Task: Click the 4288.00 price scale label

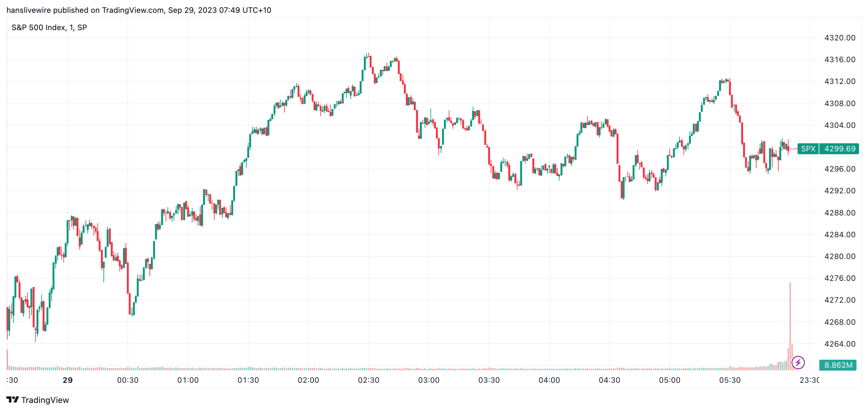Action: click(840, 213)
